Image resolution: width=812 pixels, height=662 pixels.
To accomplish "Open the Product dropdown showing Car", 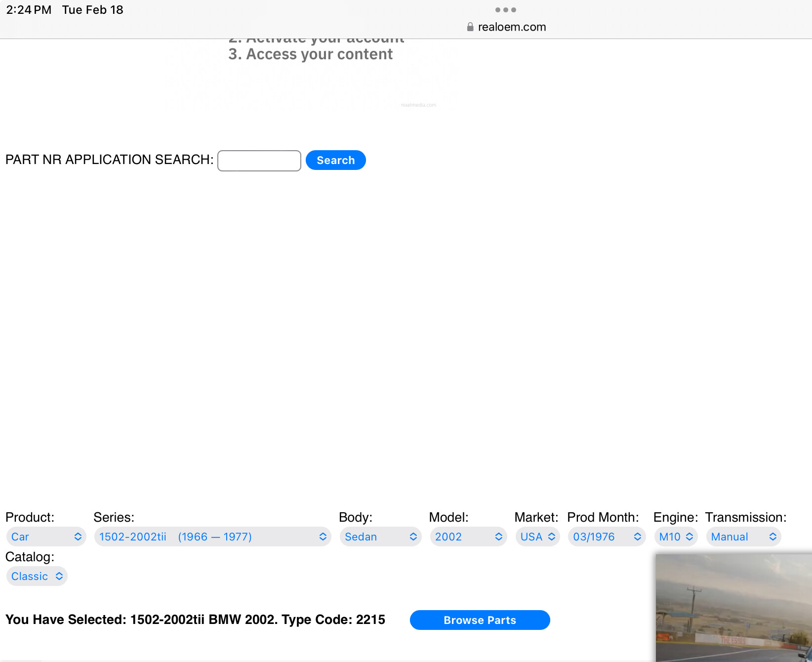I will click(x=46, y=537).
